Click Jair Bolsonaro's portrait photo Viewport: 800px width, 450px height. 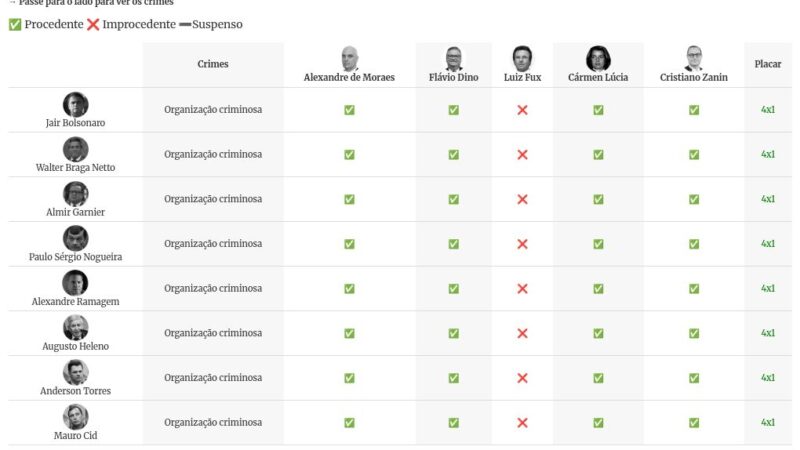76,105
